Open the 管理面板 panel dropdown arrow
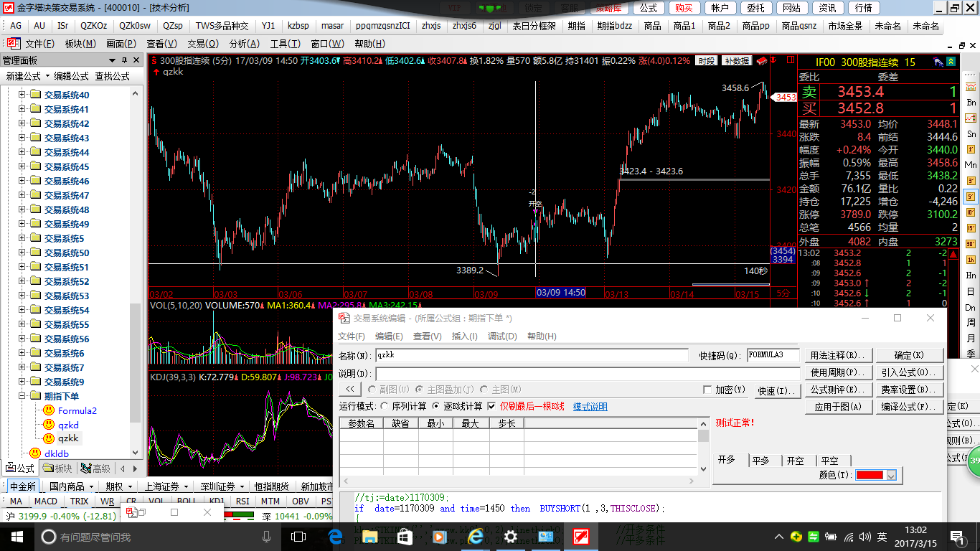The image size is (980, 551). point(112,61)
